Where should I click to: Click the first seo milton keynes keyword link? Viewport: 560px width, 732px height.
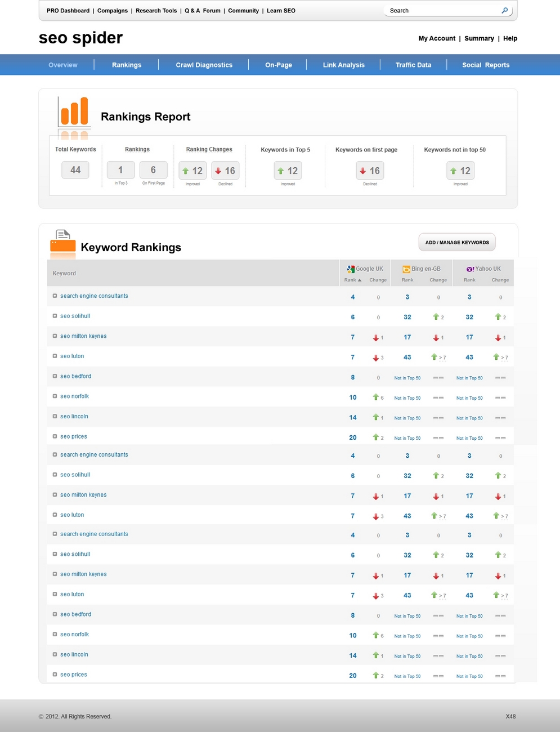point(83,336)
